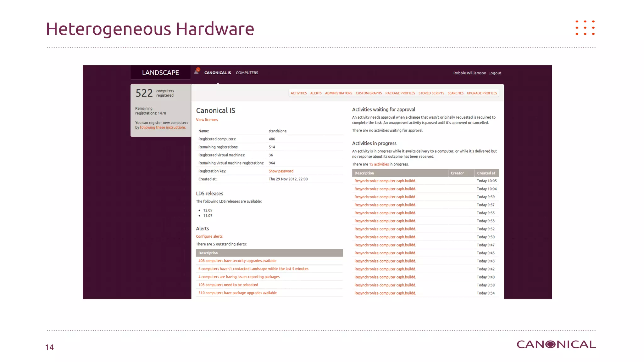The height and width of the screenshot is (362, 644).
Task: Click the Configure alerts link
Action: click(x=209, y=236)
